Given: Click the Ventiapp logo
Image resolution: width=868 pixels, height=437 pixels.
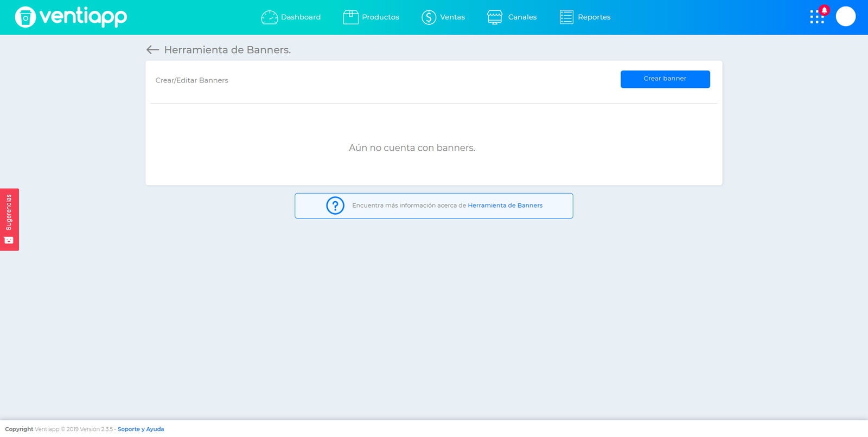Looking at the screenshot, I should [71, 17].
